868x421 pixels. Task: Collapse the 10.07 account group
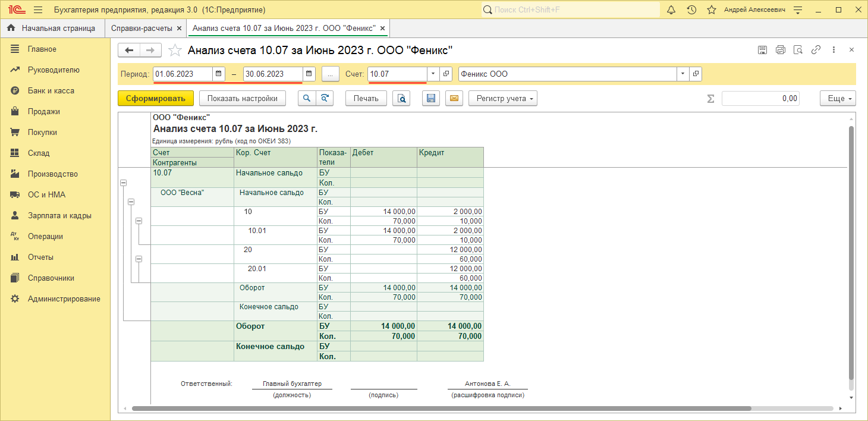(x=124, y=183)
